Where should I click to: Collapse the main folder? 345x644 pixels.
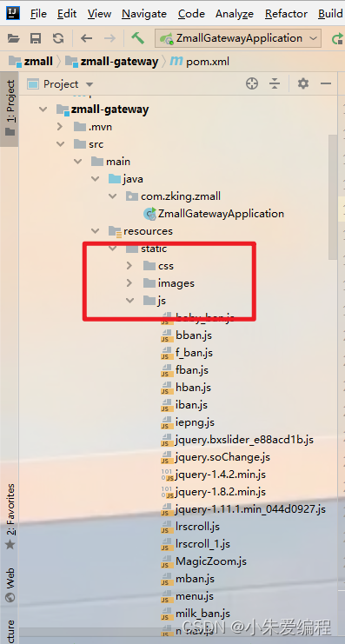[x=77, y=162]
